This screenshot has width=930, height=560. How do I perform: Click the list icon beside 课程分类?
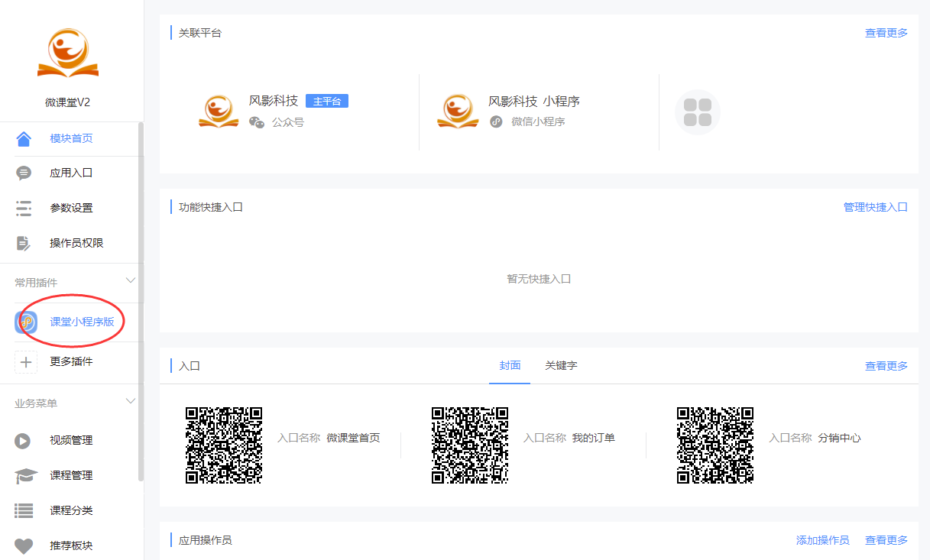(24, 511)
